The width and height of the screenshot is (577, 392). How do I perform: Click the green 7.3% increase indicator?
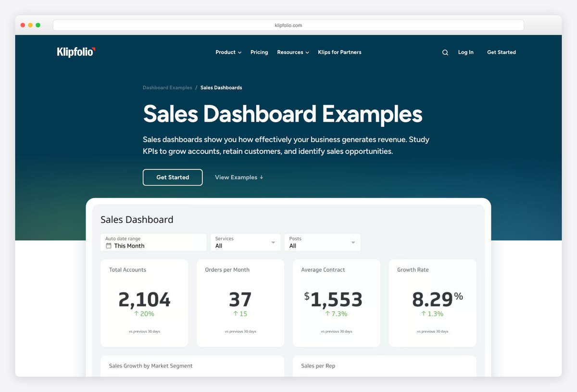coord(336,314)
